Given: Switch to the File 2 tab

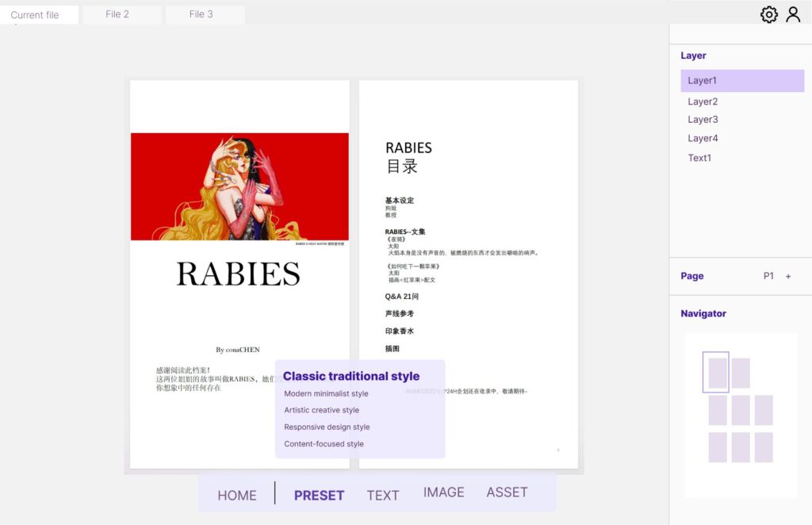Looking at the screenshot, I should coord(118,14).
